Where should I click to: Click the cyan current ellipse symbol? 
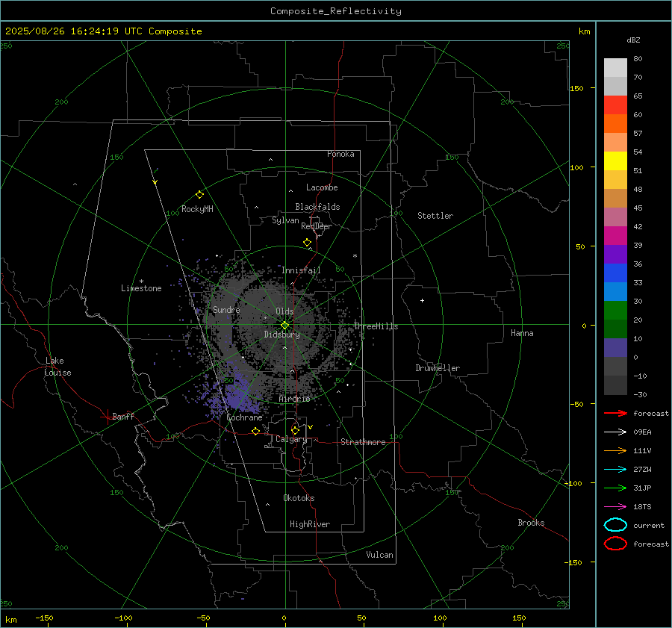[x=615, y=525]
